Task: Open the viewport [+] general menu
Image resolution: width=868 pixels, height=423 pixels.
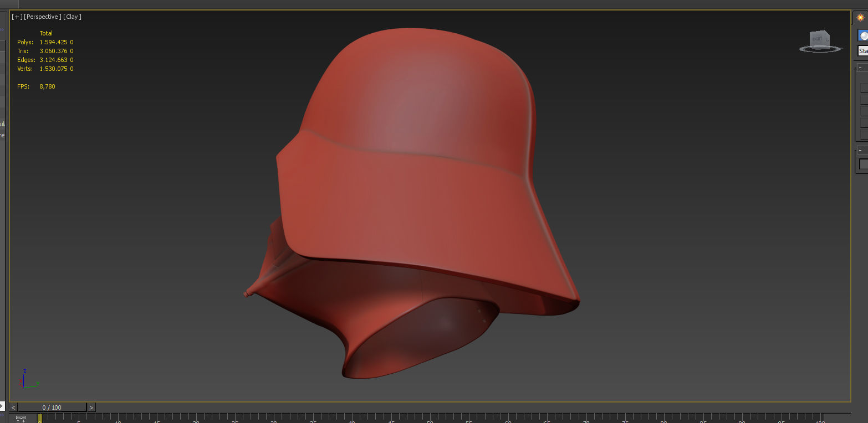Action: point(17,17)
